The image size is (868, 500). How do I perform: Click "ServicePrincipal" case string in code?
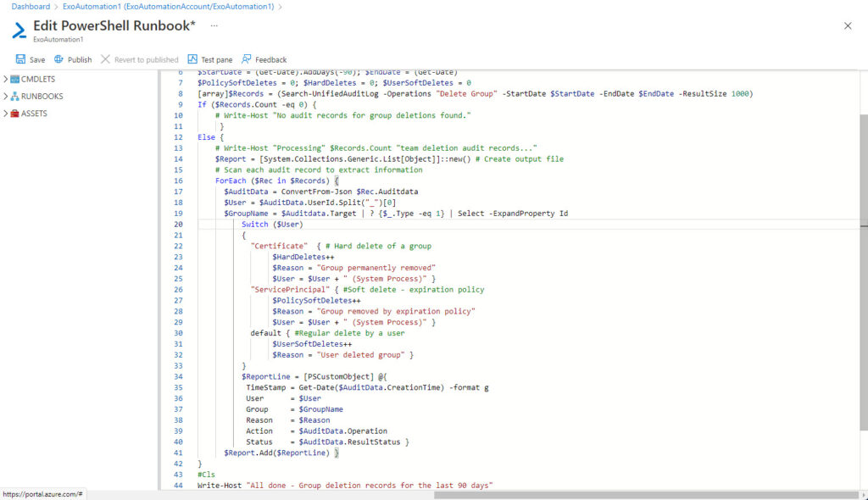(290, 290)
